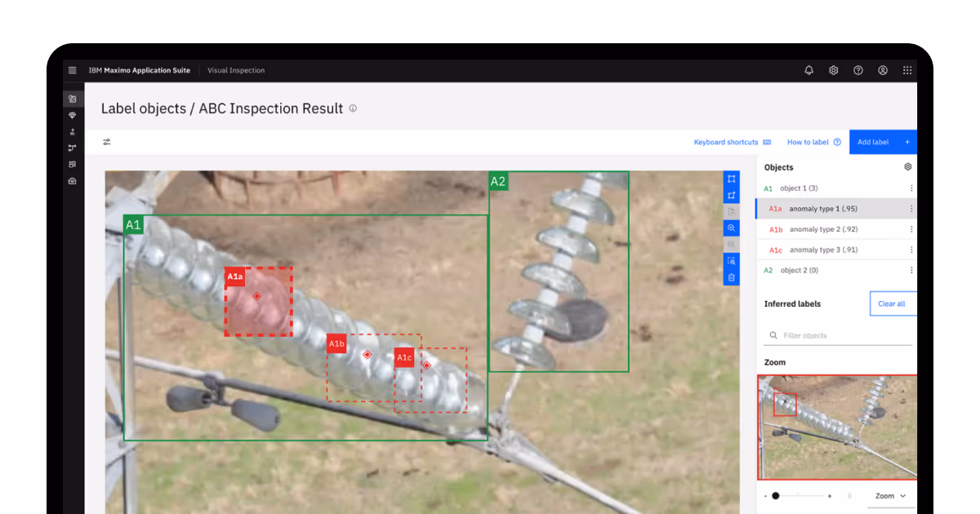Select object 2 (0) row
This screenshot has width=980, height=514.
tap(837, 270)
